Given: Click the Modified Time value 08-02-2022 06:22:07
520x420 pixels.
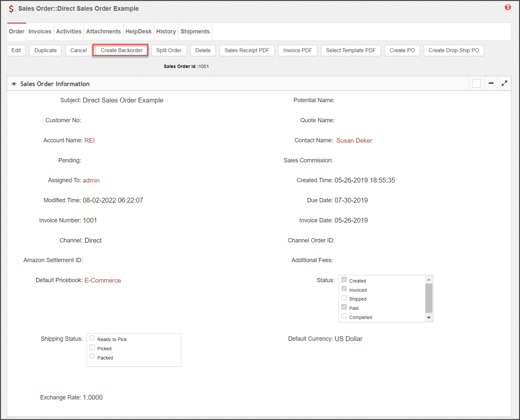Looking at the screenshot, I should point(113,200).
